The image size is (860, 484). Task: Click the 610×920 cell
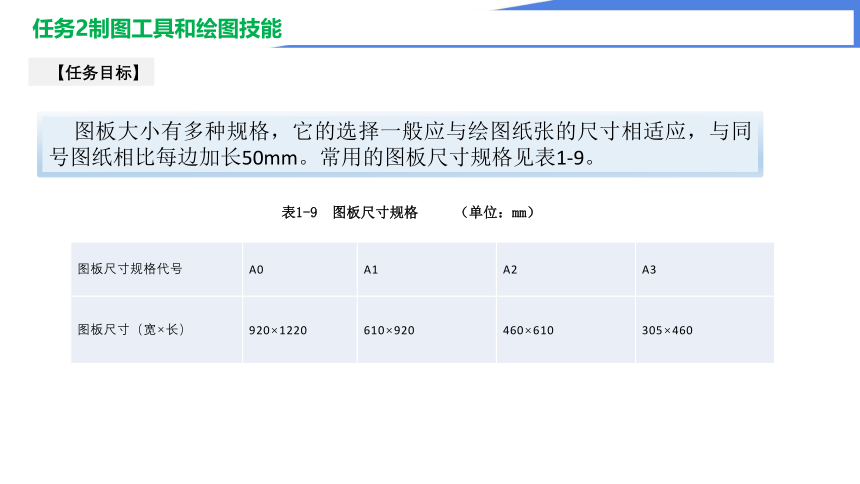pyautogui.click(x=427, y=330)
